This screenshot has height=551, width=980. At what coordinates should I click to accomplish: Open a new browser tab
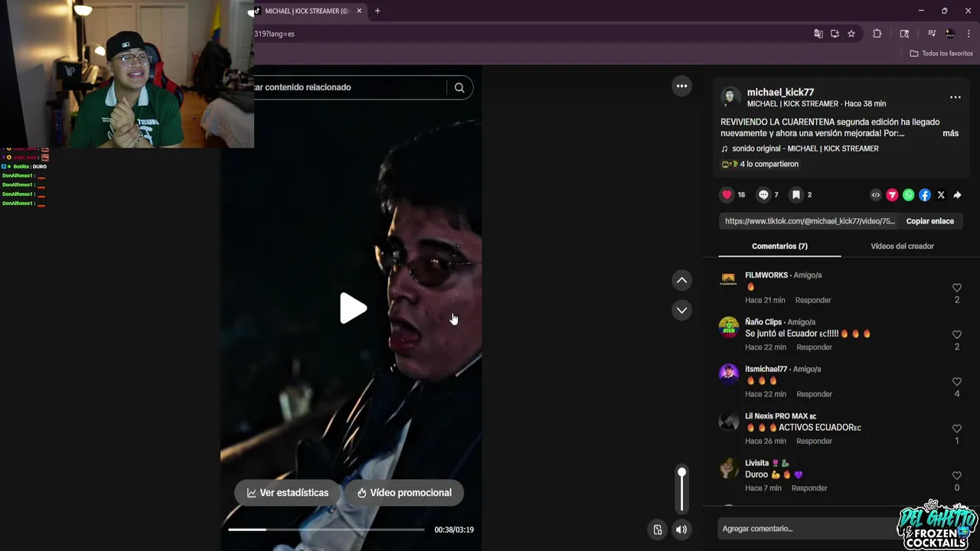click(377, 11)
